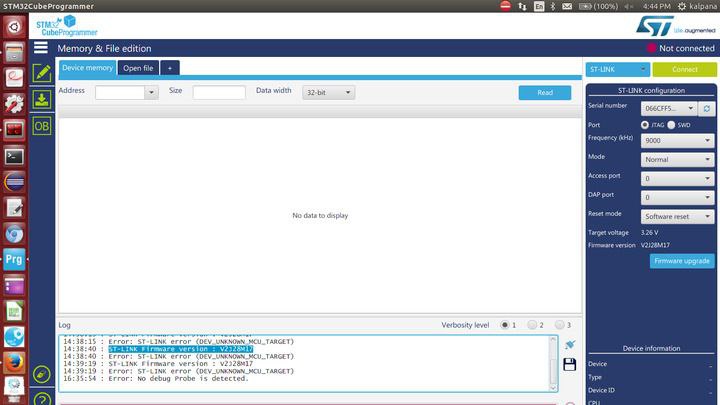This screenshot has width=720, height=405.
Task: Open Chromium browser from dock
Action: pyautogui.click(x=14, y=234)
